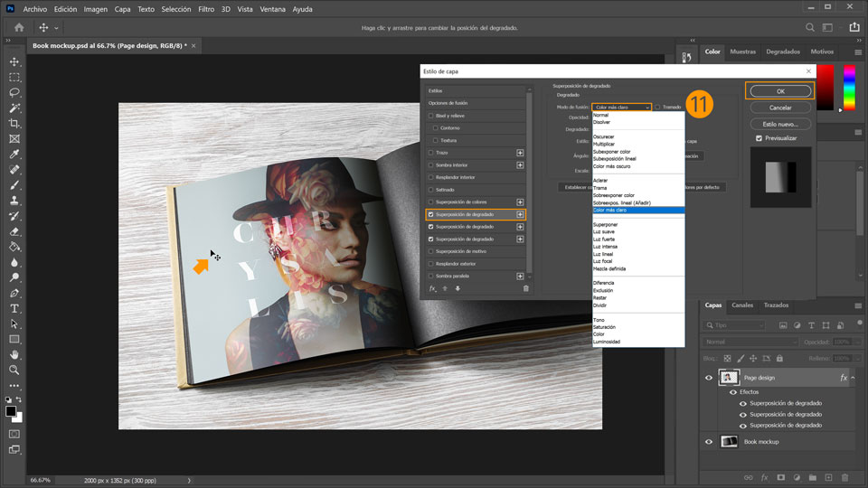Enable the Bisel y relieve checkbox

pyautogui.click(x=430, y=116)
